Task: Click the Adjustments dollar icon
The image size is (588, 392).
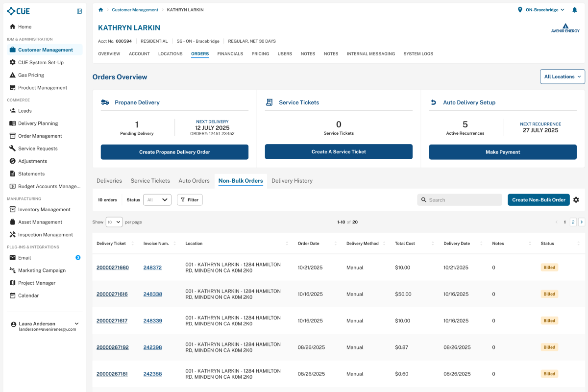Action: coord(13,161)
